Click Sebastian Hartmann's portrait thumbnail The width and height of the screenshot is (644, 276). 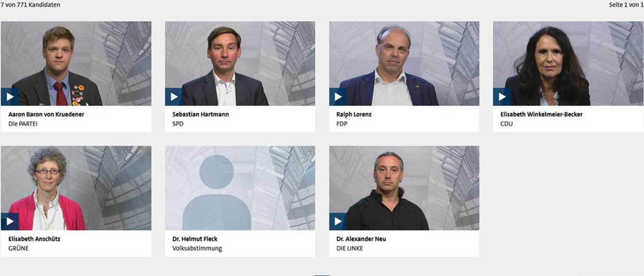coord(240,64)
